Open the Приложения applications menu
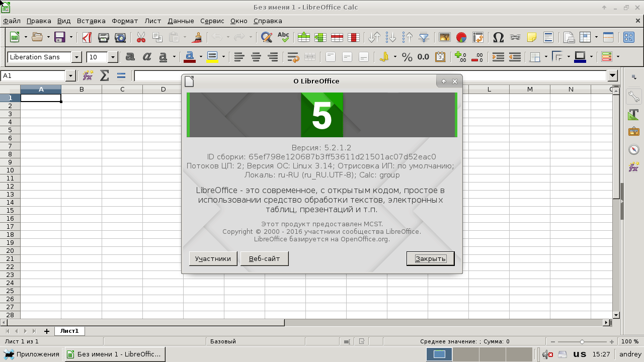This screenshot has width=644, height=362. (x=33, y=354)
